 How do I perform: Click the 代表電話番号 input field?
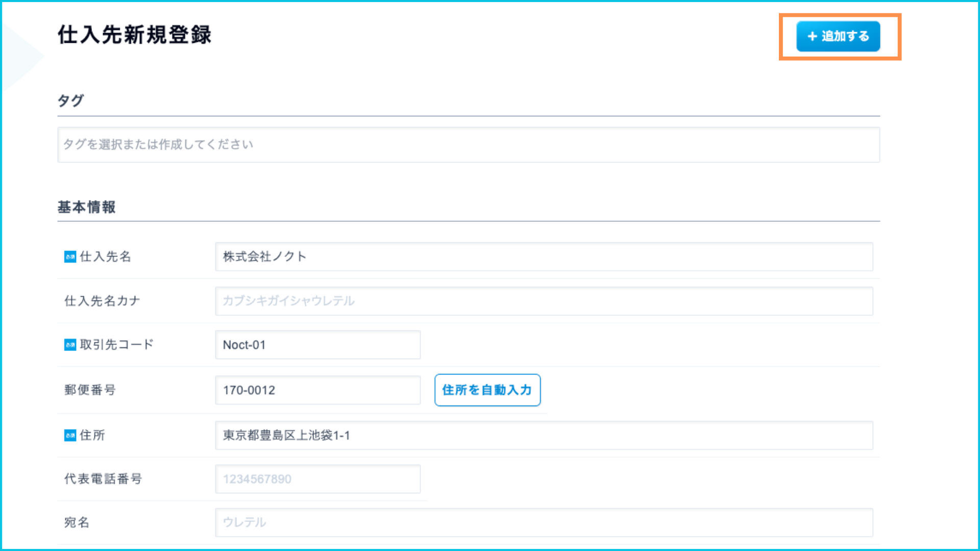(x=317, y=479)
